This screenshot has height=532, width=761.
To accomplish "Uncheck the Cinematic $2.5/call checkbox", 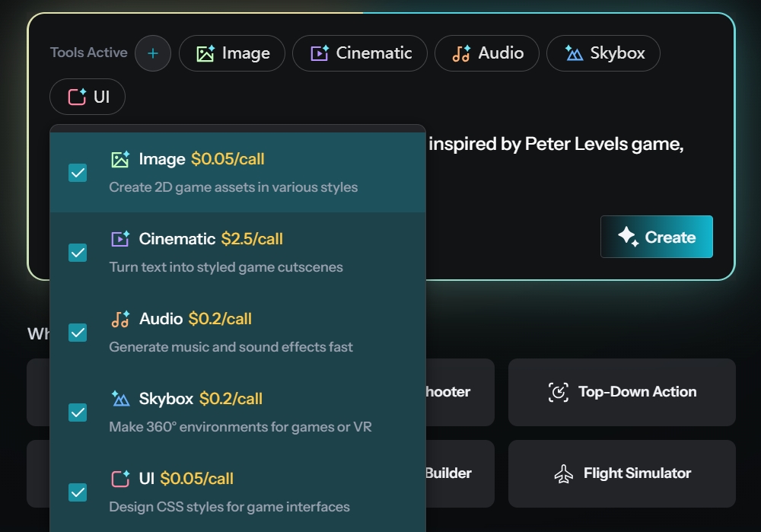I will 78,253.
